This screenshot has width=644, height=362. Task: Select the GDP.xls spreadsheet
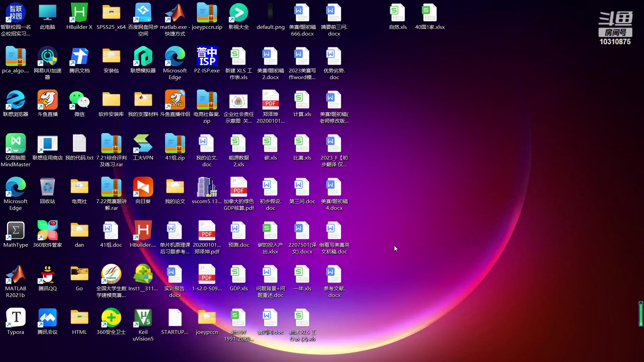click(x=238, y=278)
